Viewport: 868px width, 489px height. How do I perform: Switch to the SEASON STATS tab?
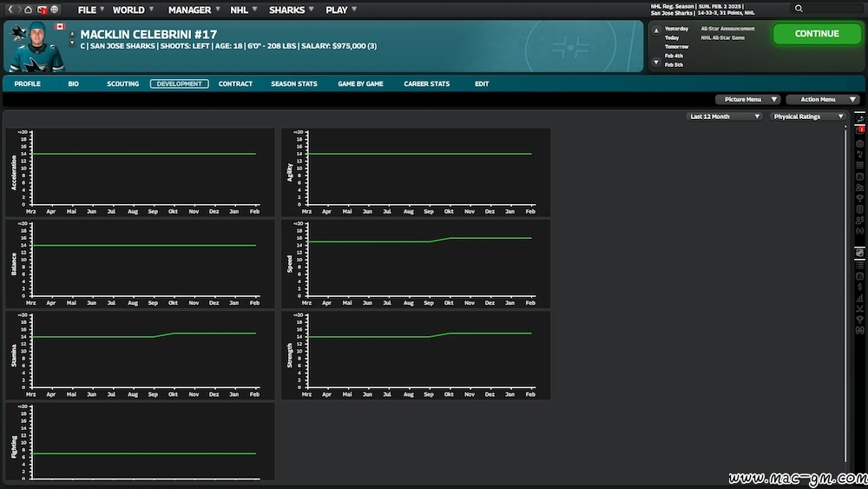coord(294,83)
